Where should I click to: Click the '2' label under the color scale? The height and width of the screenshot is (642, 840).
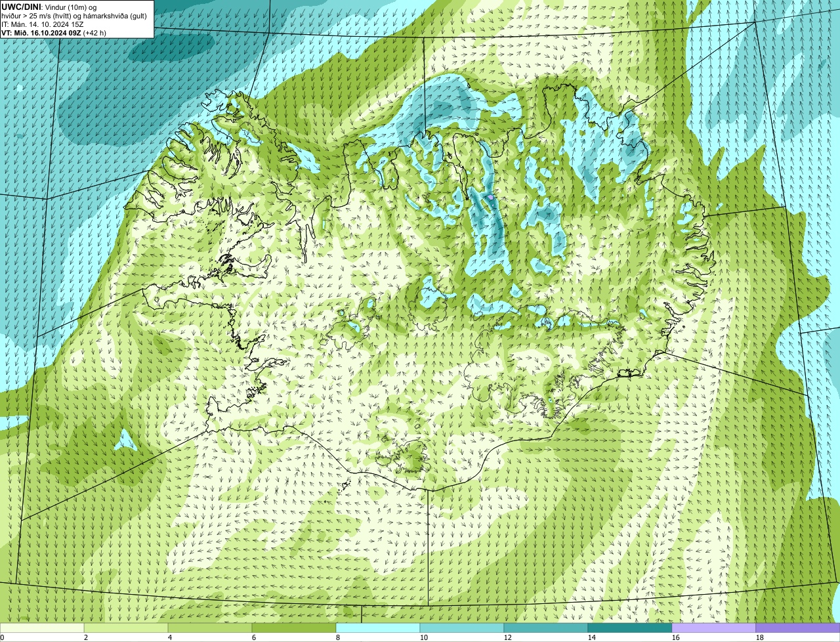tap(86, 637)
